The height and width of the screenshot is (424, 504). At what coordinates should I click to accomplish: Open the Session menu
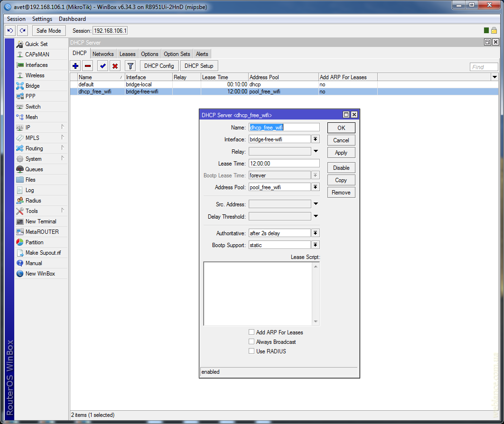pyautogui.click(x=16, y=19)
